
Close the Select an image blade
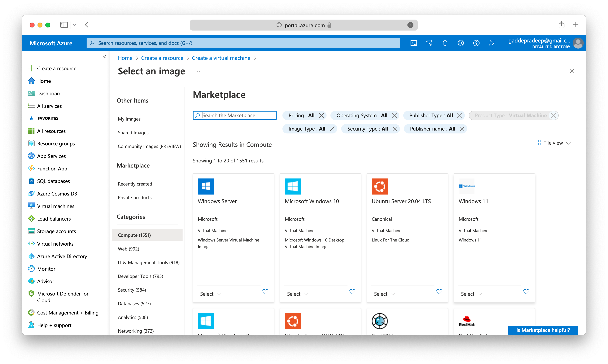572,71
